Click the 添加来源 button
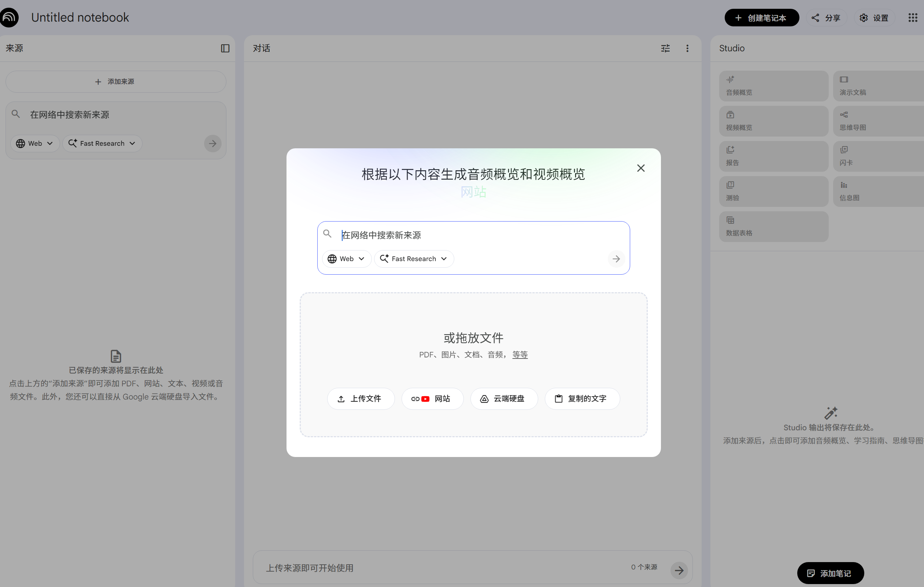Image resolution: width=924 pixels, height=587 pixels. 115,81
